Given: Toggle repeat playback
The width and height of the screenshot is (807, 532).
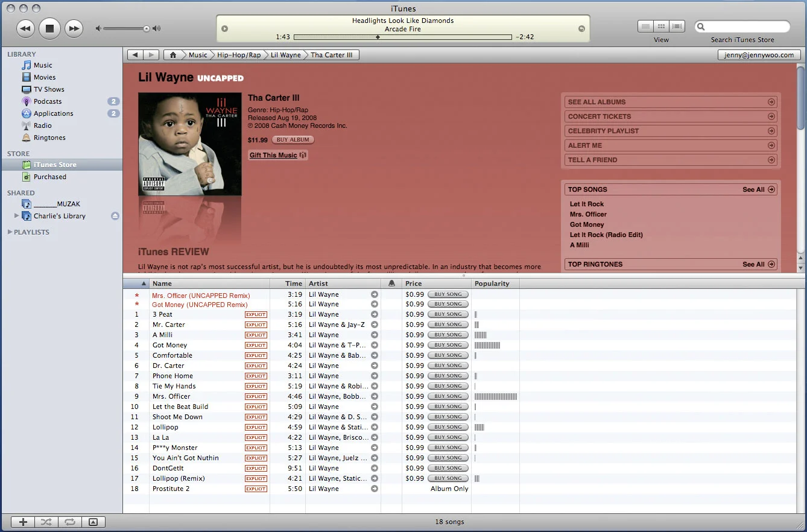Looking at the screenshot, I should click(x=70, y=522).
